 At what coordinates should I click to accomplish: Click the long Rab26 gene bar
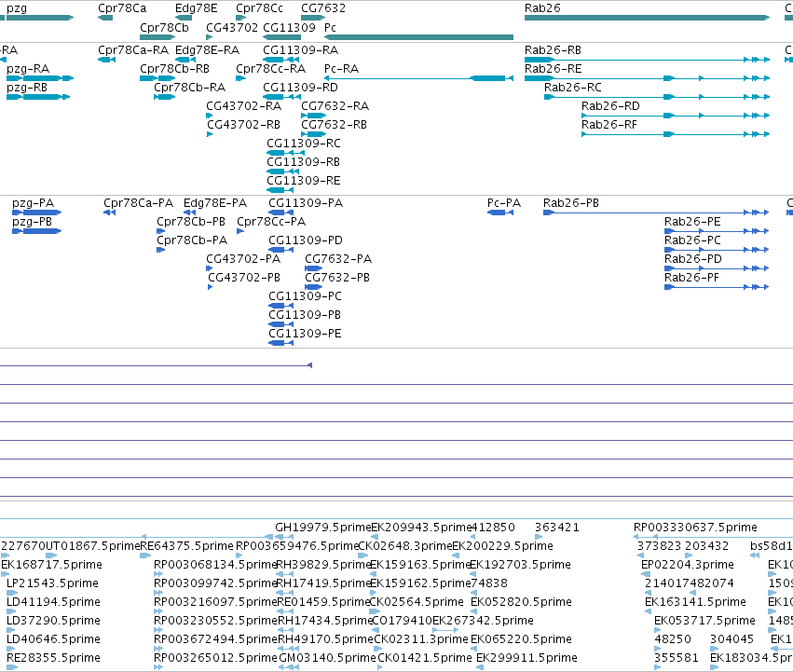coord(647,18)
